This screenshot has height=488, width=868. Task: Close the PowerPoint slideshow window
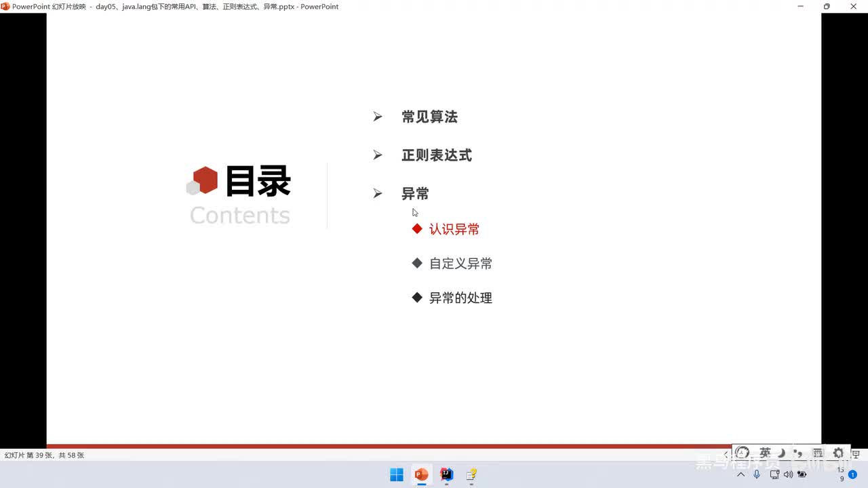pos(854,6)
